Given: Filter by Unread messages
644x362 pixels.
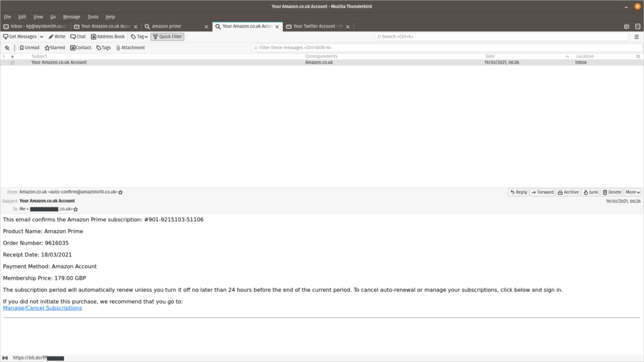Looking at the screenshot, I should click(x=30, y=48).
